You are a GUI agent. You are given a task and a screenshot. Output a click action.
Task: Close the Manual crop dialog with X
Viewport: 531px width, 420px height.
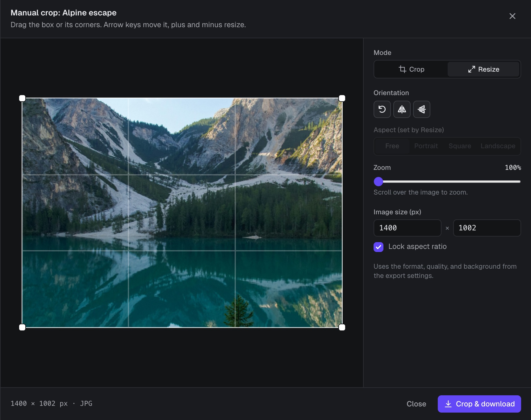512,16
